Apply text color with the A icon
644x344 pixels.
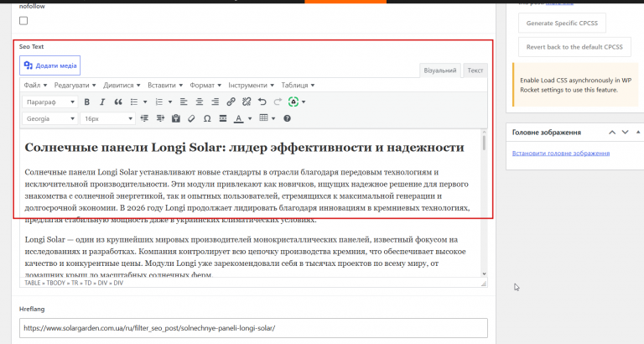239,118
